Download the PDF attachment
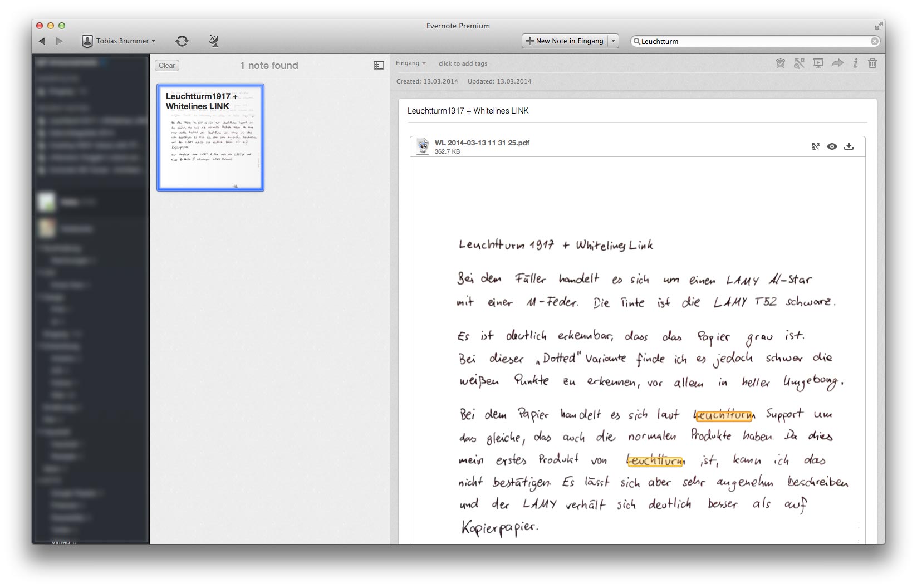The width and height of the screenshot is (917, 588). click(x=849, y=146)
